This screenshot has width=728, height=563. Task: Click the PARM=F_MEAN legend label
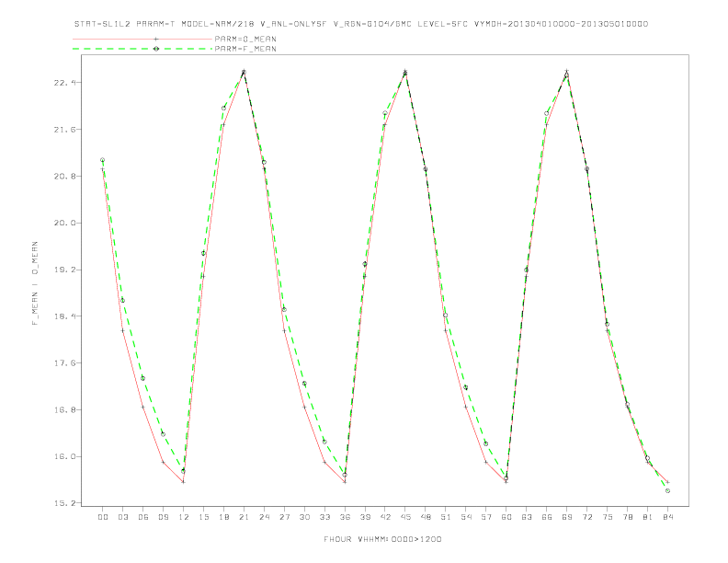tap(245, 49)
